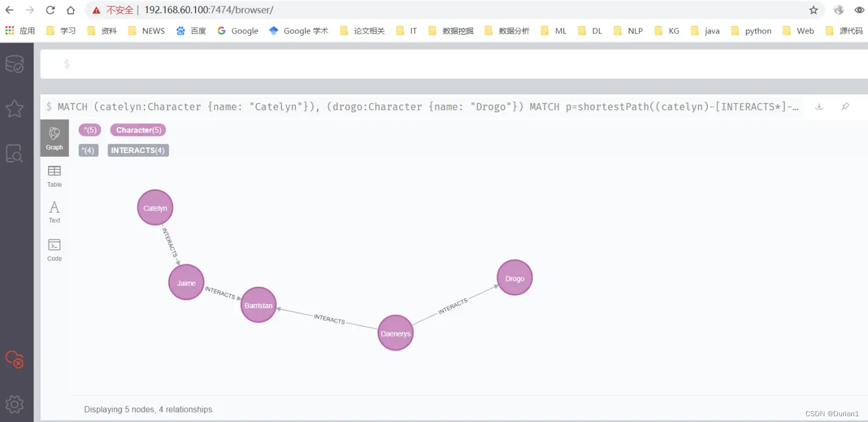Screen dimensions: 868x422
Task: Open the documents search sidebar icon
Action: tap(14, 153)
